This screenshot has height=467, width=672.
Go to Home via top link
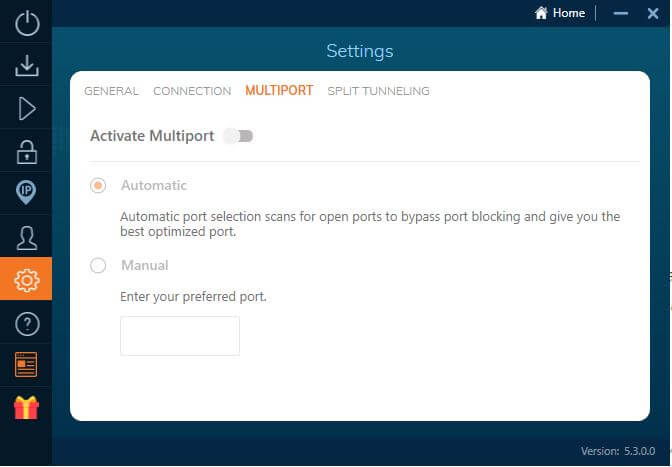(560, 13)
